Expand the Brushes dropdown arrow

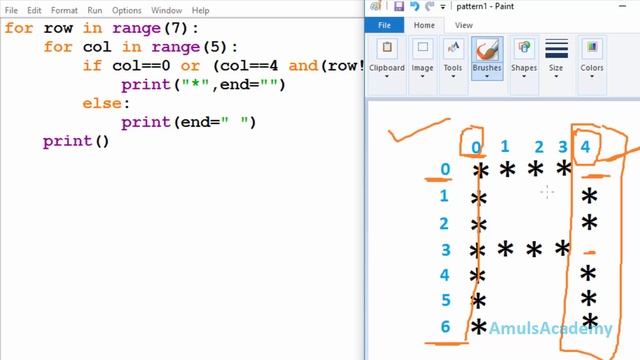[x=487, y=77]
